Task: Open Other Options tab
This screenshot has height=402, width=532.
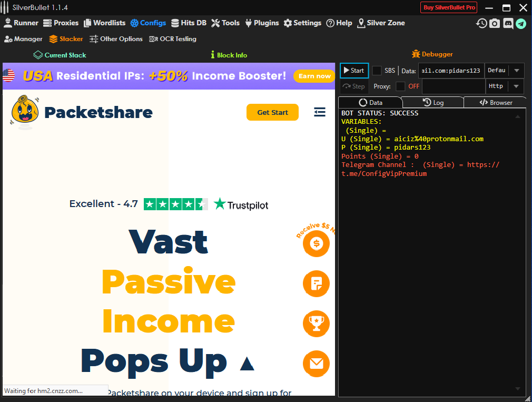Action: pyautogui.click(x=116, y=39)
